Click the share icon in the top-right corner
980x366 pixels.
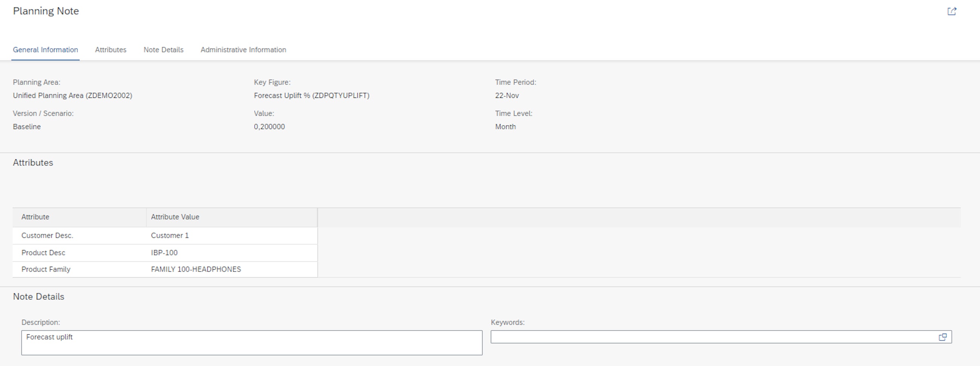point(951,11)
